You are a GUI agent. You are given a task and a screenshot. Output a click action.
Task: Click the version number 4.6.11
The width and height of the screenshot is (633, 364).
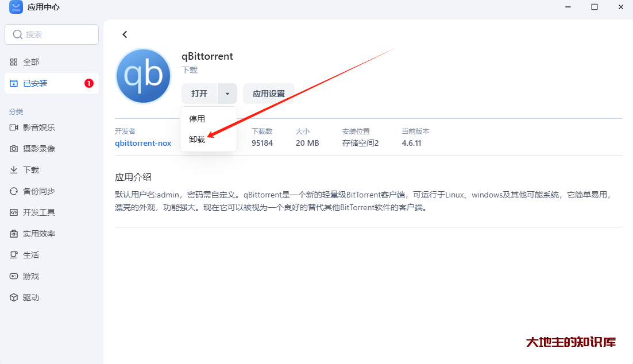tap(411, 144)
